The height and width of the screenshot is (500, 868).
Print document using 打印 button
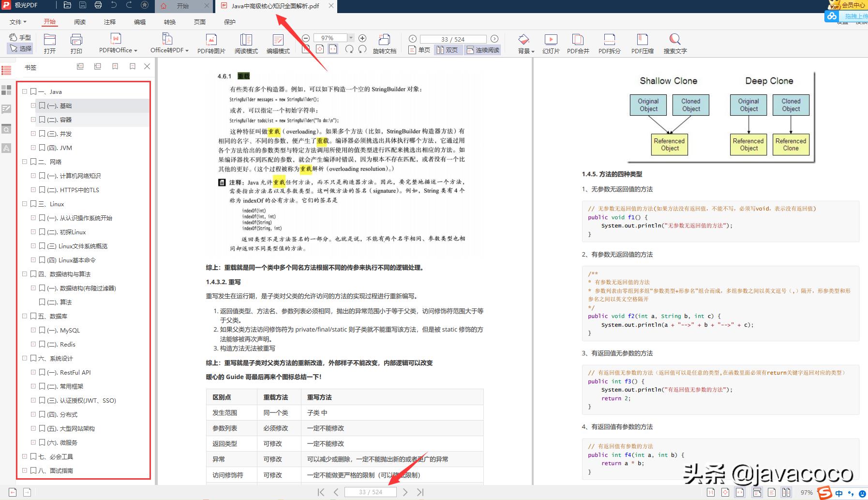pos(76,43)
